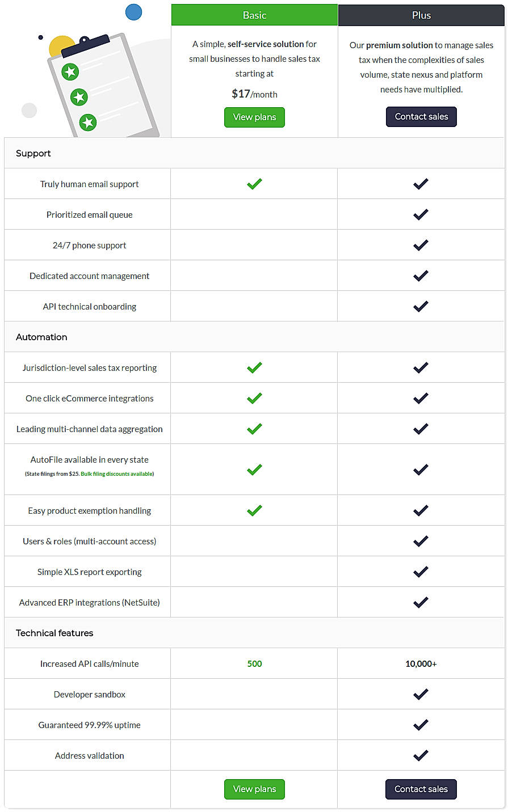The width and height of the screenshot is (508, 812).
Task: Click the green 500 API calls value
Action: click(x=254, y=663)
